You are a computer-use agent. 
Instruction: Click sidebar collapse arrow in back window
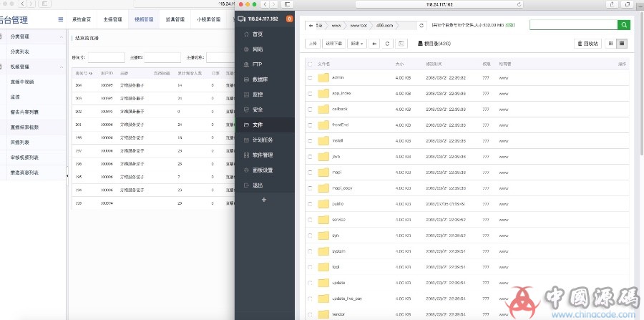pyautogui.click(x=67, y=176)
